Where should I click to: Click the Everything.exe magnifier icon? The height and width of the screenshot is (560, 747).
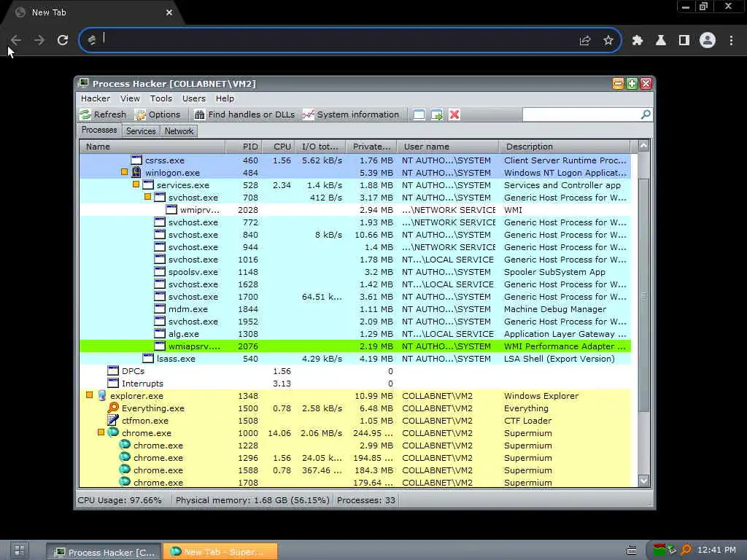click(113, 408)
